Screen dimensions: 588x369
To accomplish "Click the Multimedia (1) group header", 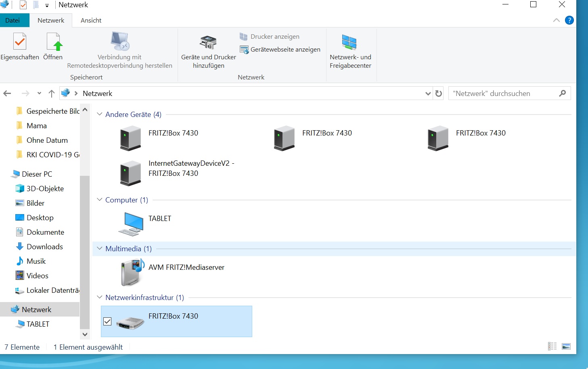I will [x=128, y=248].
